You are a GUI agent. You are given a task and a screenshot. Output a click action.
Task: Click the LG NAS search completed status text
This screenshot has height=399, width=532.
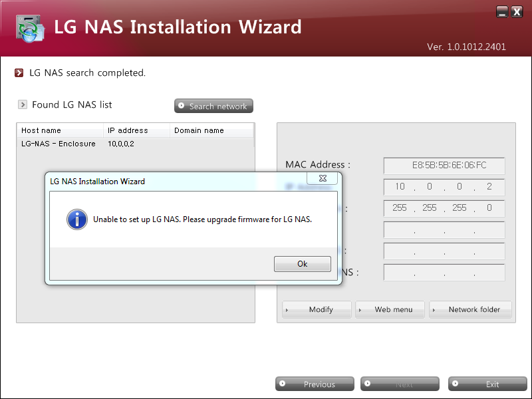[88, 72]
